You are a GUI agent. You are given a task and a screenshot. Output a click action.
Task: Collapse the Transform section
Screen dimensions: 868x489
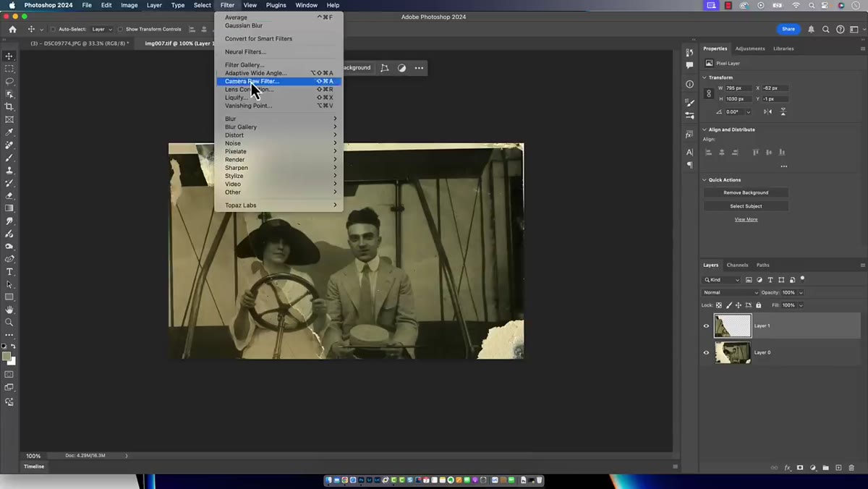pos(705,77)
